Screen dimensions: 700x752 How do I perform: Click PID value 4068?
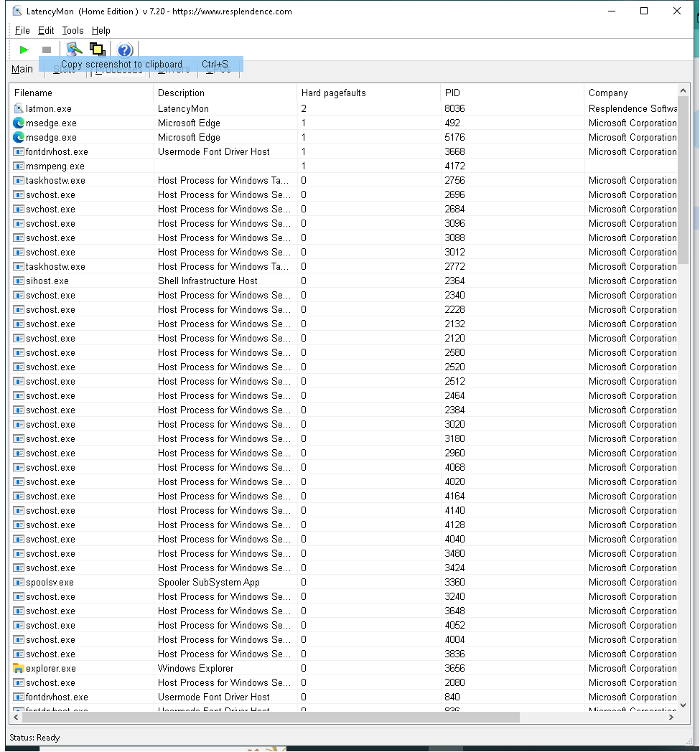pos(454,467)
